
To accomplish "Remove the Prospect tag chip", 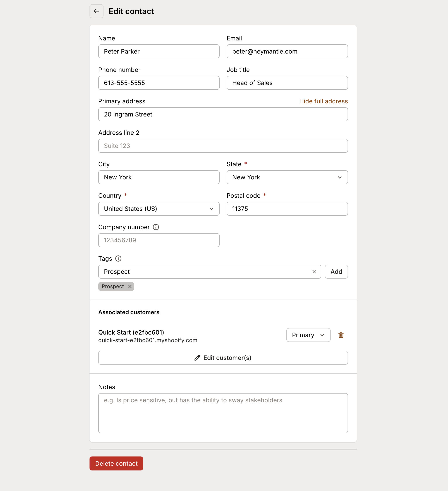I will 130,286.
